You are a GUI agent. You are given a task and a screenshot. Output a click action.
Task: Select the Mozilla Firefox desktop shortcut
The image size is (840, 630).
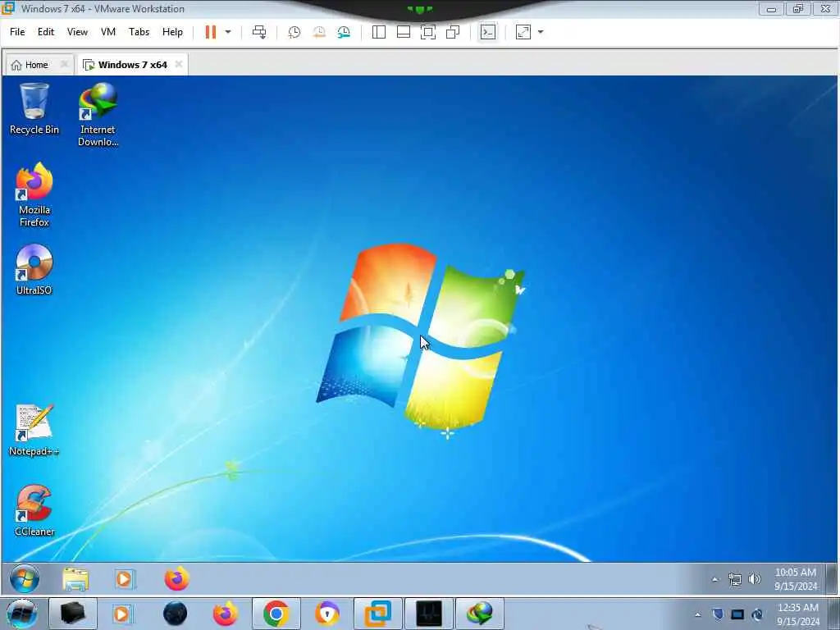(x=34, y=195)
